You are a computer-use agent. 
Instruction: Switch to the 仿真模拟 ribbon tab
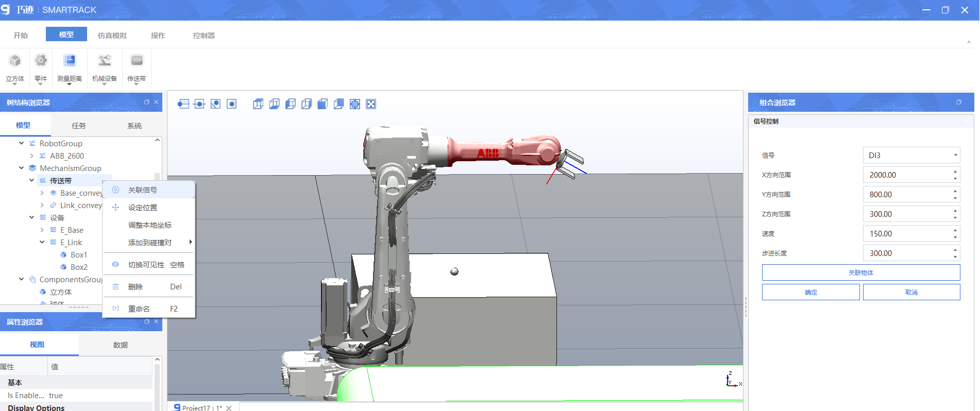coord(112,35)
